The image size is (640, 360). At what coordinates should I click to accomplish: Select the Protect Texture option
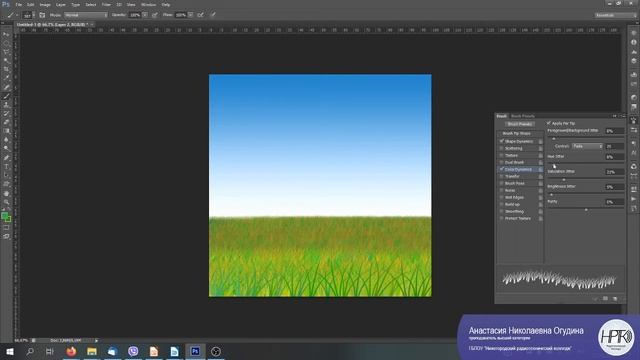point(518,218)
